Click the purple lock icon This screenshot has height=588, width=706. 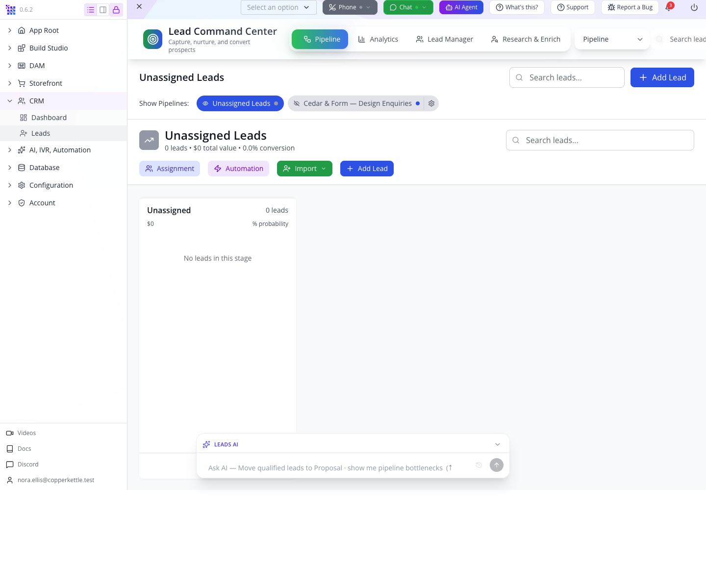116,10
